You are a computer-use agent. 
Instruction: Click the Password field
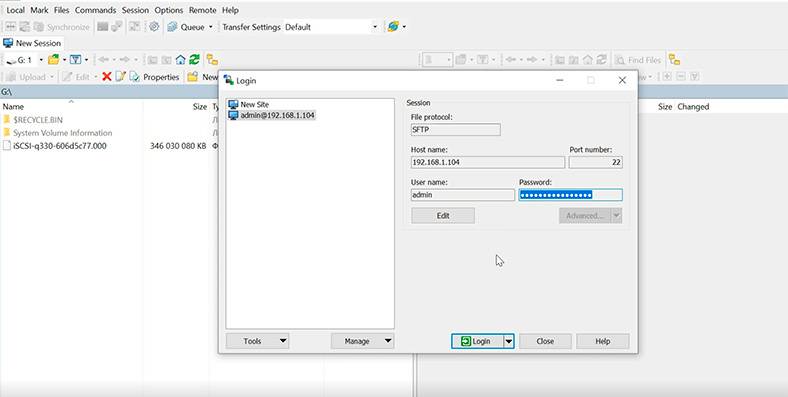click(x=570, y=195)
